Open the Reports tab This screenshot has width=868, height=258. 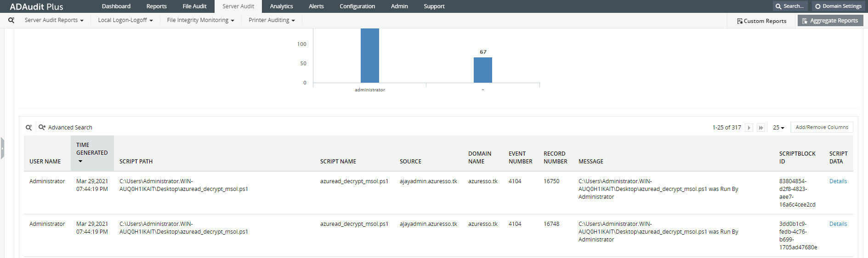point(157,6)
